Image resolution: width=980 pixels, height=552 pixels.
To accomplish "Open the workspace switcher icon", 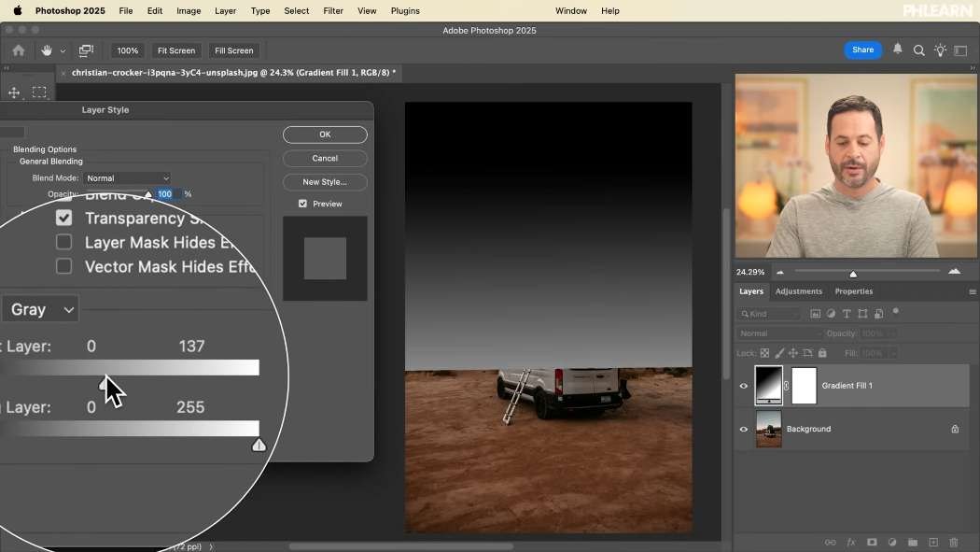I will [x=960, y=50].
